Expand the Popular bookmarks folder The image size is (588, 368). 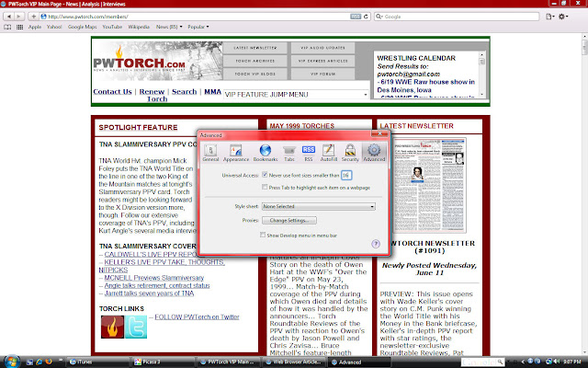[x=198, y=27]
